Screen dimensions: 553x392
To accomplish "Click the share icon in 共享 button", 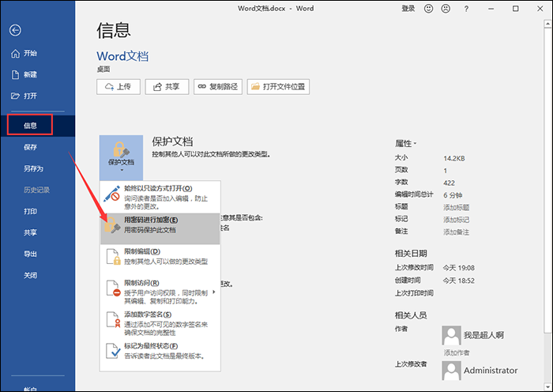I will (x=157, y=86).
